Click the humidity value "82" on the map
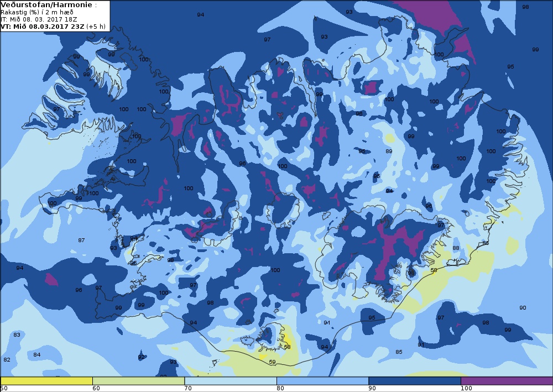The image size is (553, 392). pyautogui.click(x=7, y=359)
